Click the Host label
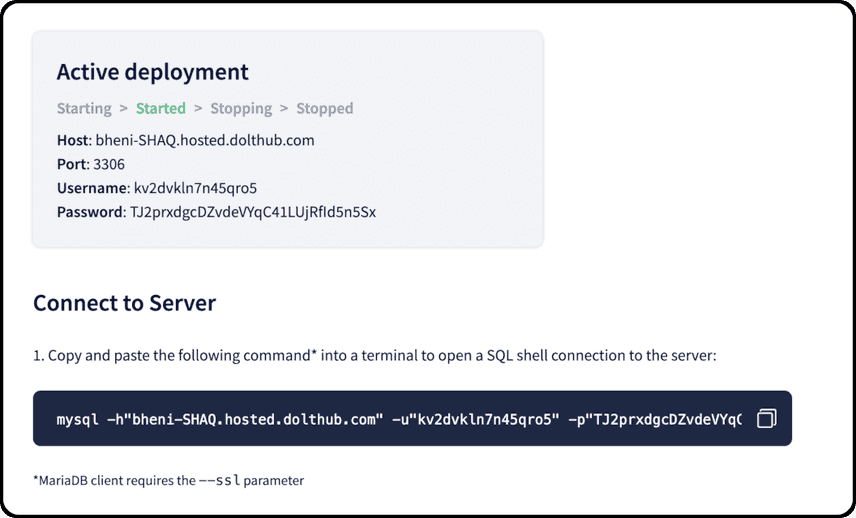This screenshot has height=518, width=856. point(73,140)
